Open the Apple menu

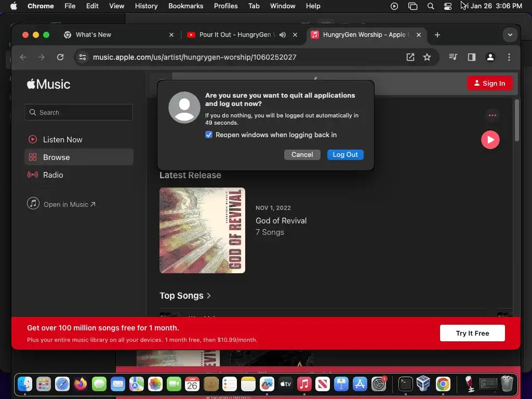14,6
